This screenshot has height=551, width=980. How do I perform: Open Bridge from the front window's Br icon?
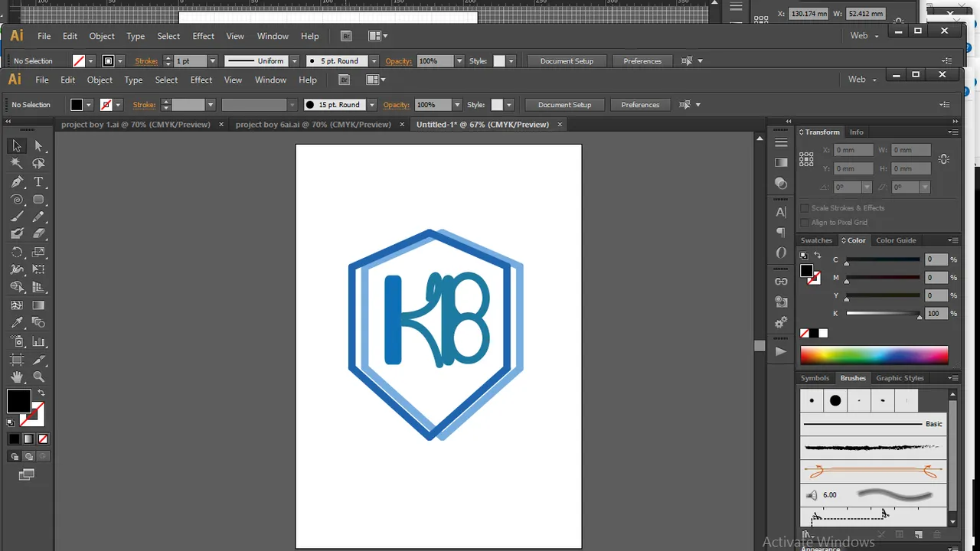344,80
